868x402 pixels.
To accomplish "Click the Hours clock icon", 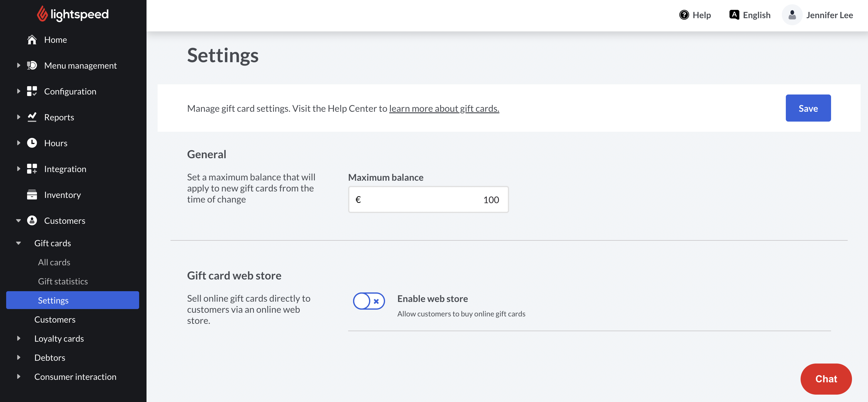I will pyautogui.click(x=32, y=143).
